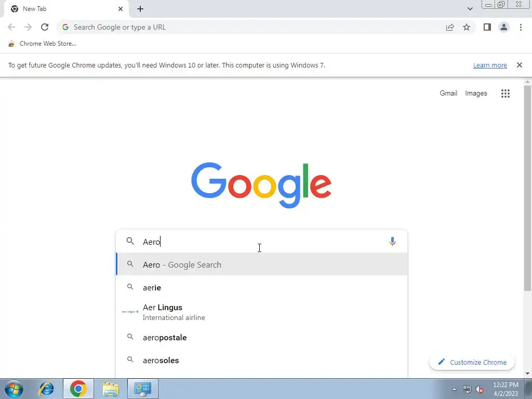The width and height of the screenshot is (532, 399).
Task: Select the 'aeropostale' suggestion
Action: [261, 337]
